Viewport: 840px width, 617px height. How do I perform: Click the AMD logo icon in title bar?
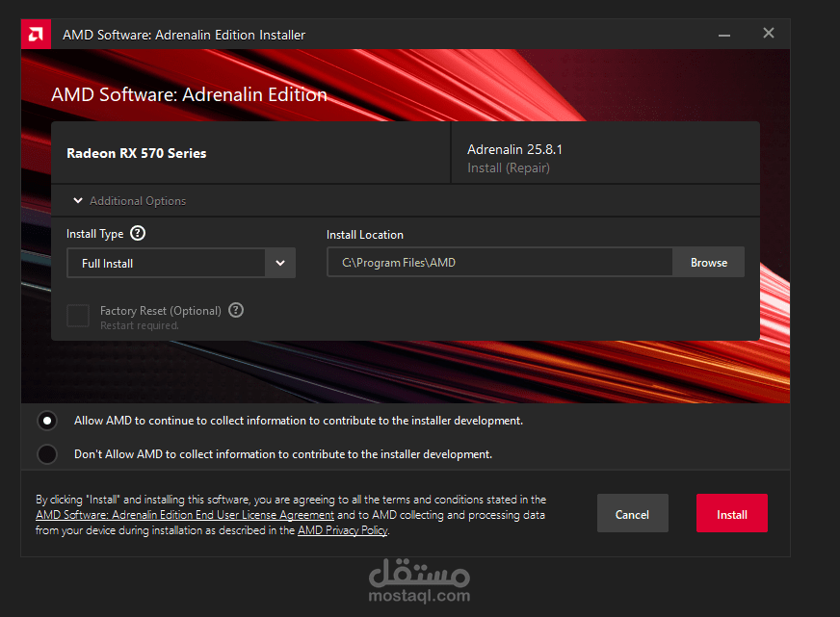click(x=36, y=35)
